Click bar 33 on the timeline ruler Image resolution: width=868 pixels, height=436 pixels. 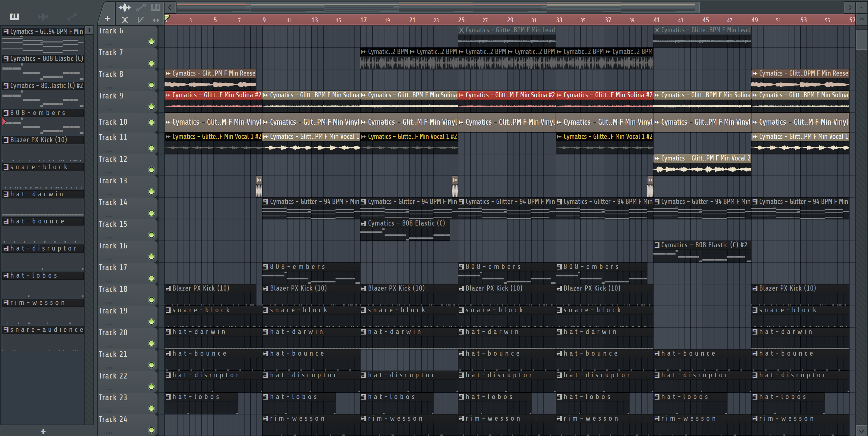pyautogui.click(x=559, y=20)
